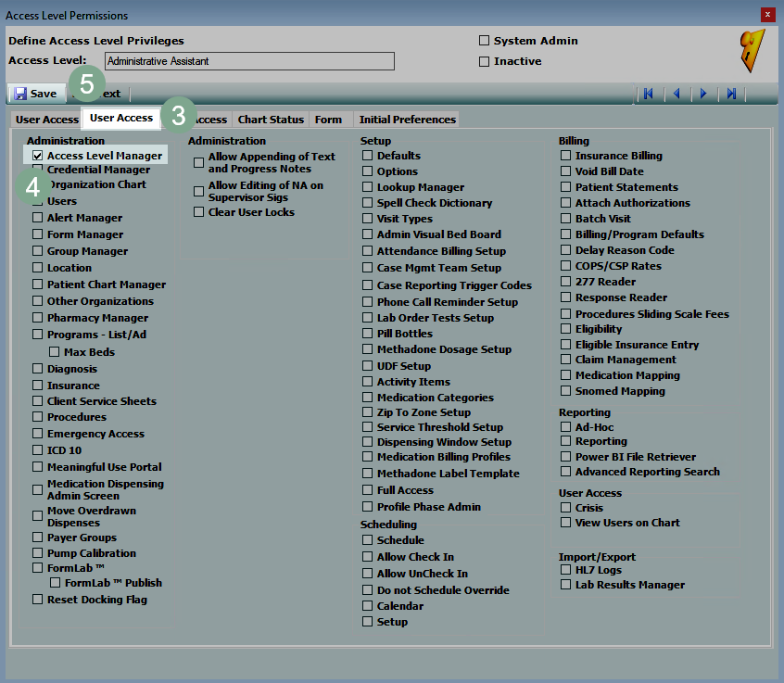Click the Save disk icon
Screen dimensions: 784x683
(x=19, y=94)
